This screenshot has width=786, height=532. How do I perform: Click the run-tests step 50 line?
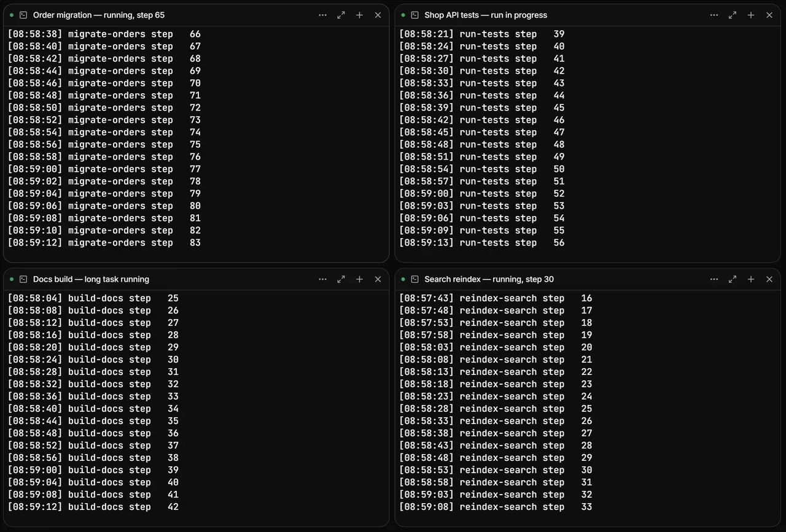pyautogui.click(x=482, y=169)
